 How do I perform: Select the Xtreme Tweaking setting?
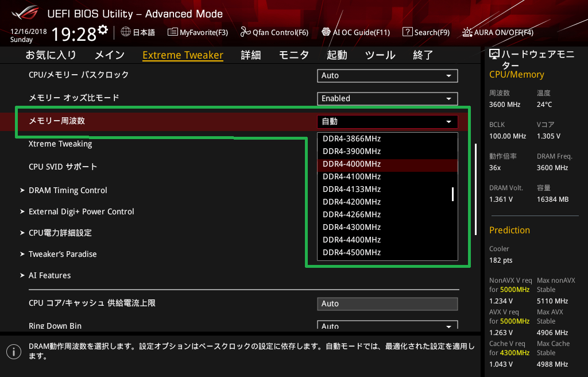tap(60, 144)
